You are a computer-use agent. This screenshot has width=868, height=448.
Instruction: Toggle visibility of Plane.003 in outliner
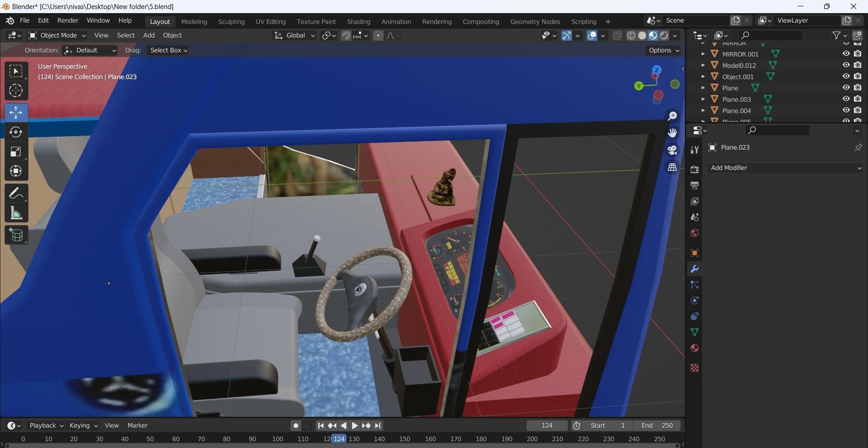pyautogui.click(x=846, y=99)
